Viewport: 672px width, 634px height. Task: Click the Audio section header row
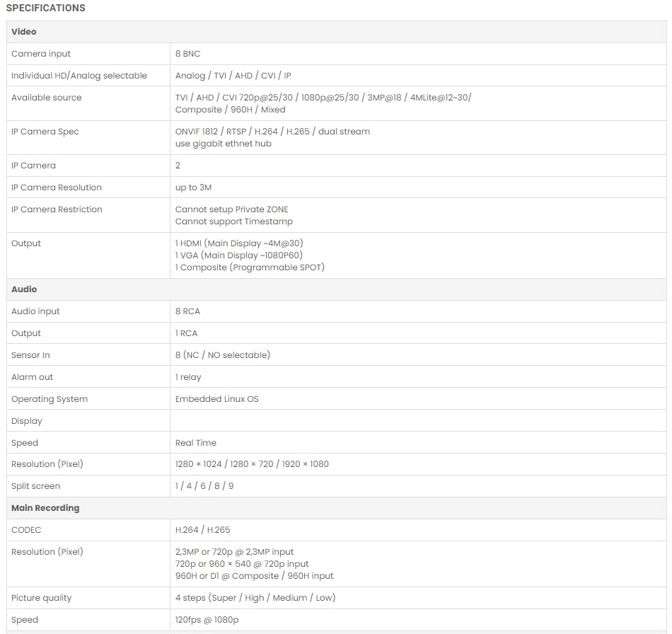(24, 289)
